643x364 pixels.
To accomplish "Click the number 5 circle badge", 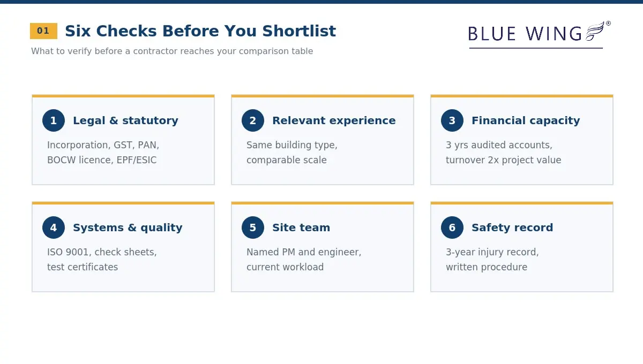I will pos(253,227).
